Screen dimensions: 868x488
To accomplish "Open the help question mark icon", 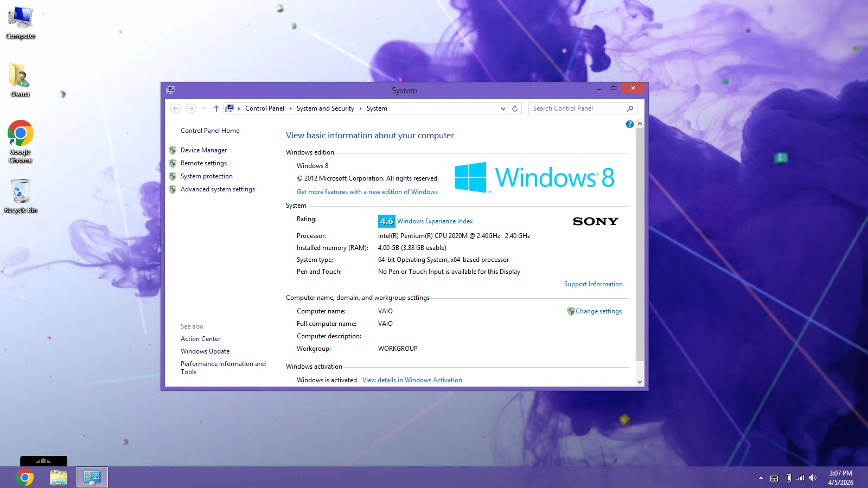I will pos(629,124).
